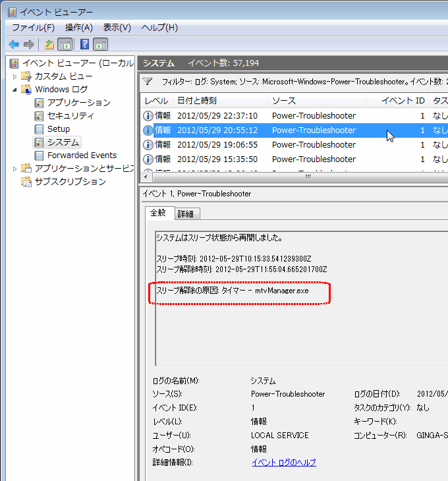Expand the アプリケーションとサービス tree node
448x481 pixels.
[16, 169]
